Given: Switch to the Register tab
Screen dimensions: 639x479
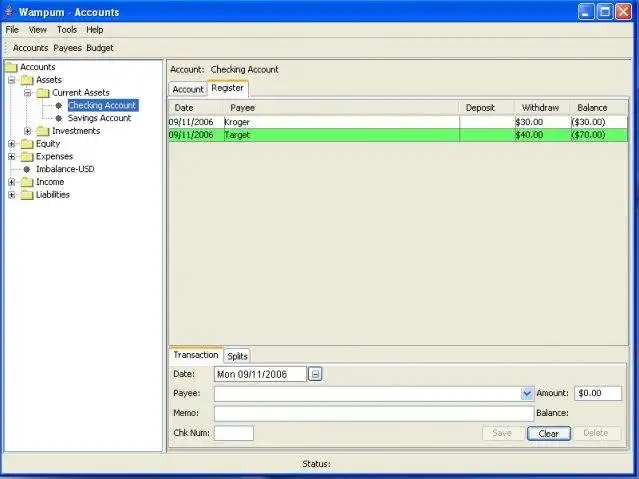Looking at the screenshot, I should coord(227,88).
